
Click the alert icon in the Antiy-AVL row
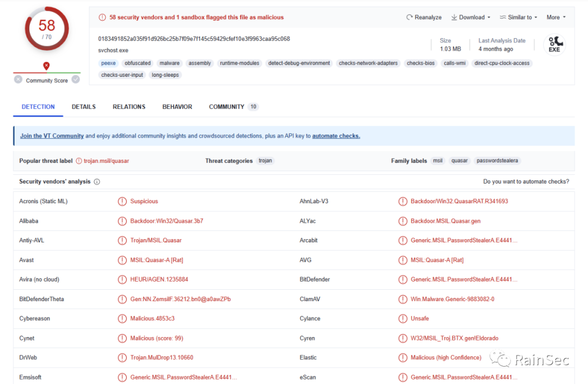click(122, 240)
